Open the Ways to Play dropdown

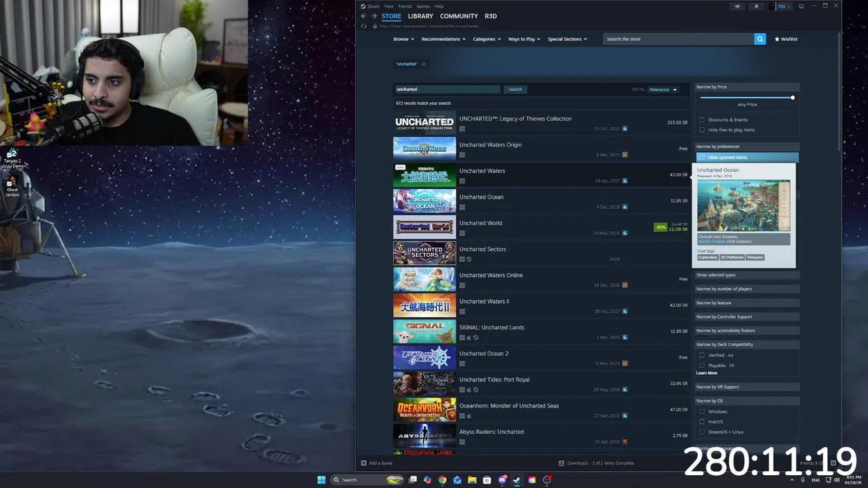(524, 39)
